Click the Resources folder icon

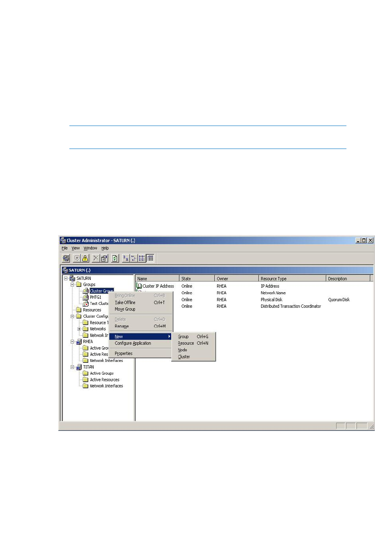79,310
